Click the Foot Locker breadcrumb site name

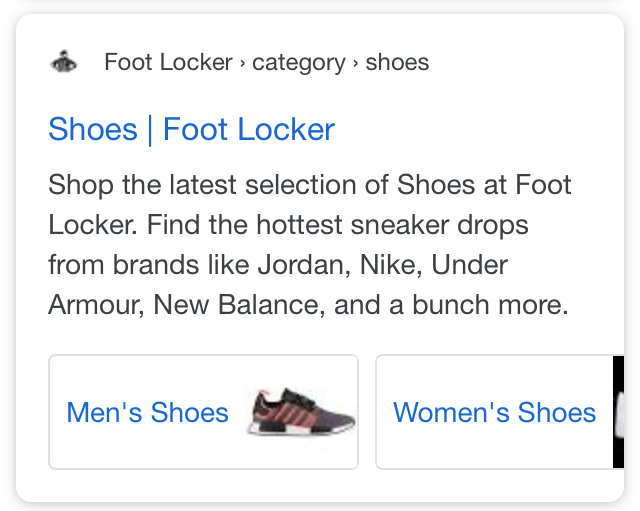pyautogui.click(x=168, y=62)
